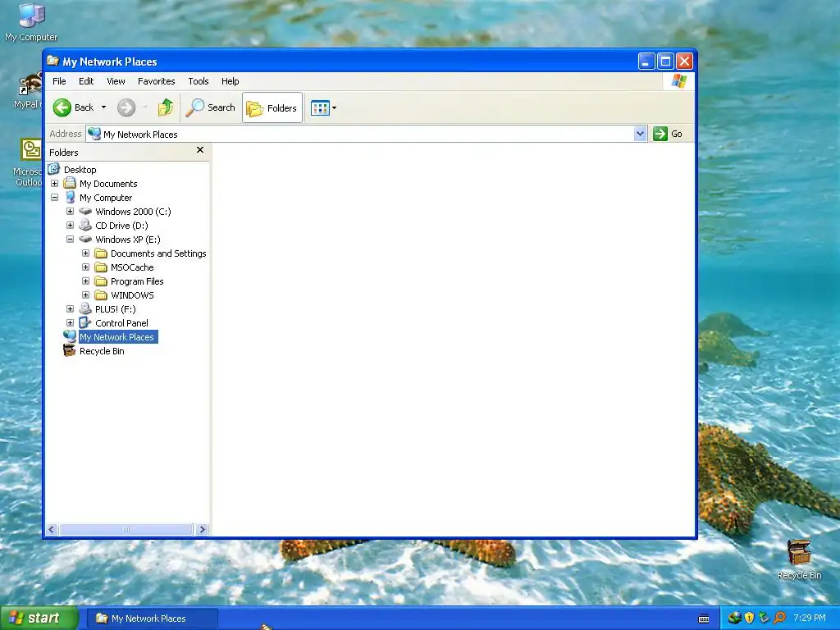840x630 pixels.
Task: Open the Edit menu
Action: click(86, 81)
